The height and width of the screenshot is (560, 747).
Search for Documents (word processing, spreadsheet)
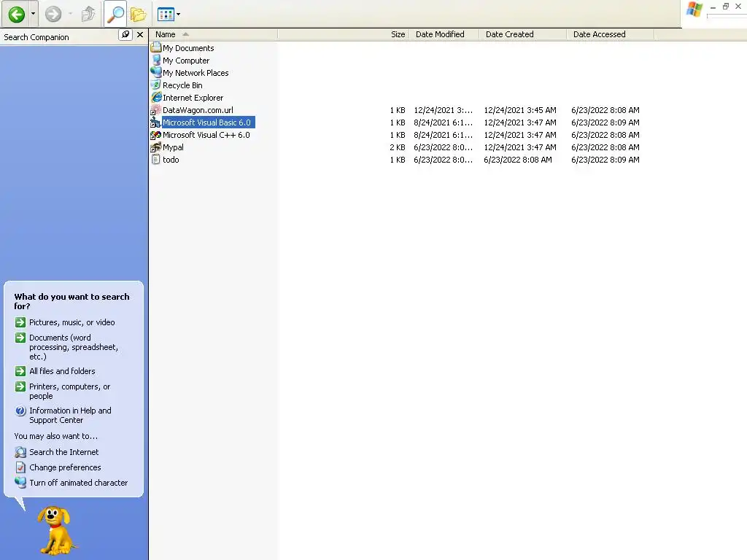(x=74, y=346)
